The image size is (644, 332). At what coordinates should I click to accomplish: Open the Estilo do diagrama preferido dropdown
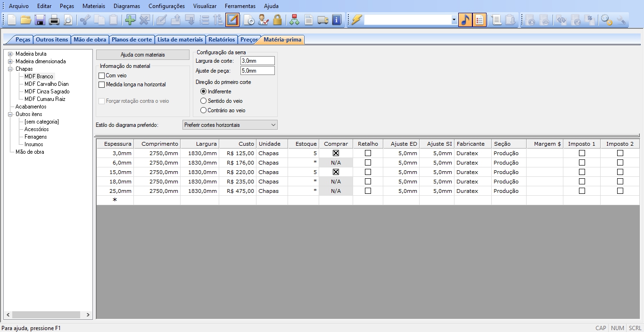[x=230, y=125]
